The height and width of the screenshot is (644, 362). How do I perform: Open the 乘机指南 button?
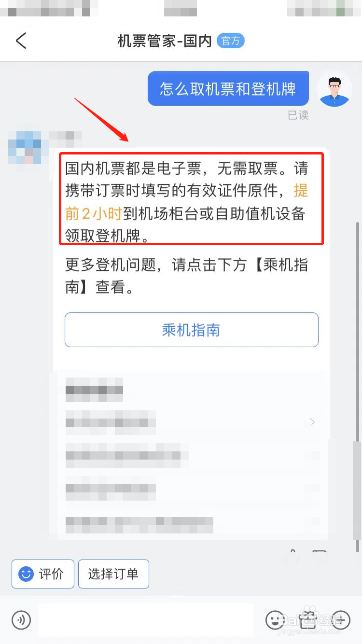[192, 330]
